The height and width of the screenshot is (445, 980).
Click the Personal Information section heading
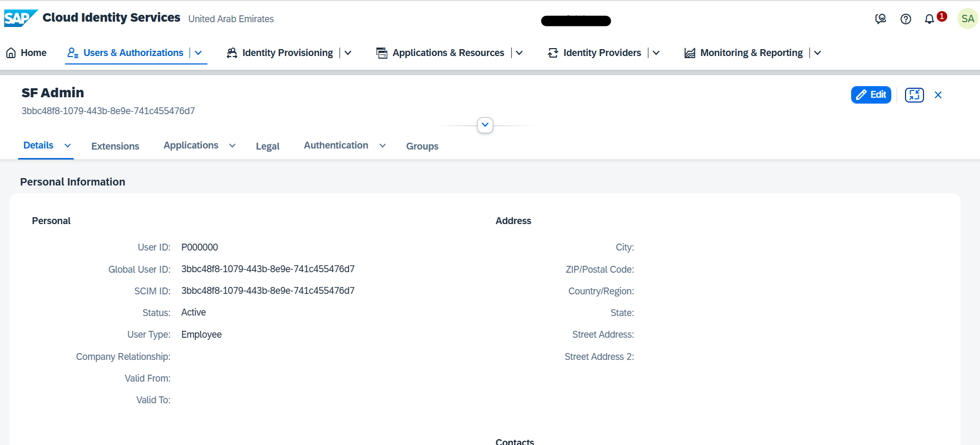click(72, 182)
